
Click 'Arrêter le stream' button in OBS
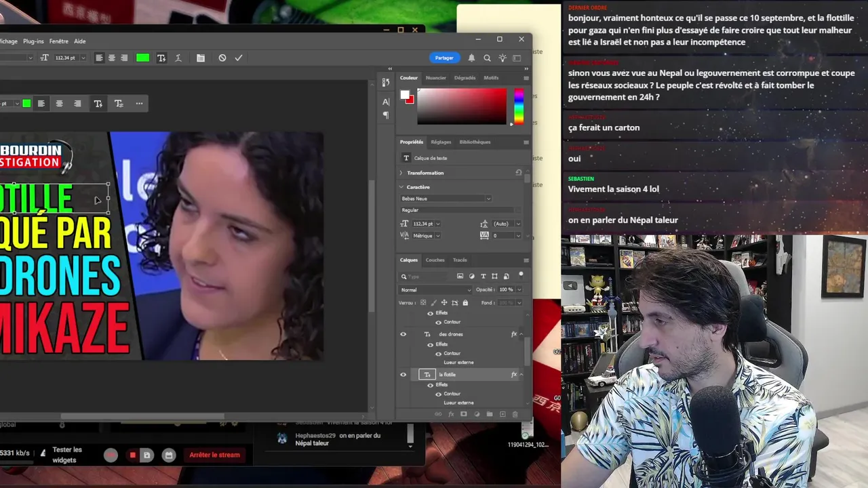pos(214,455)
